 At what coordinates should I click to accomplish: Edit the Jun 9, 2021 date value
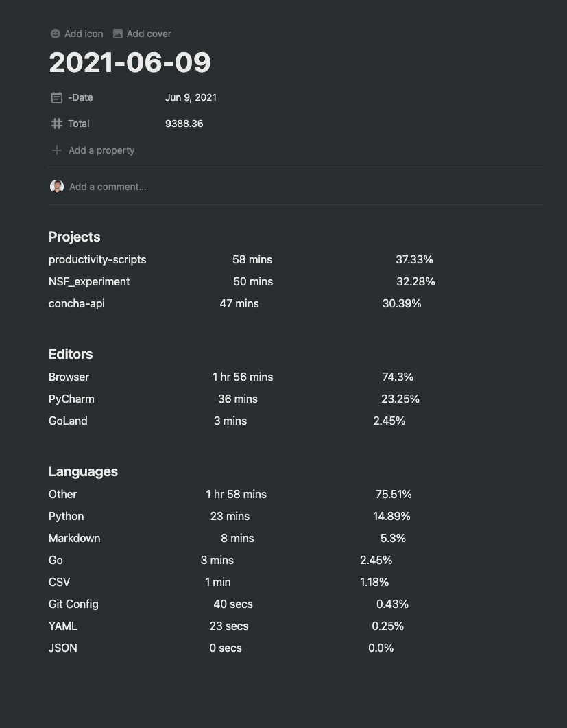tap(191, 97)
